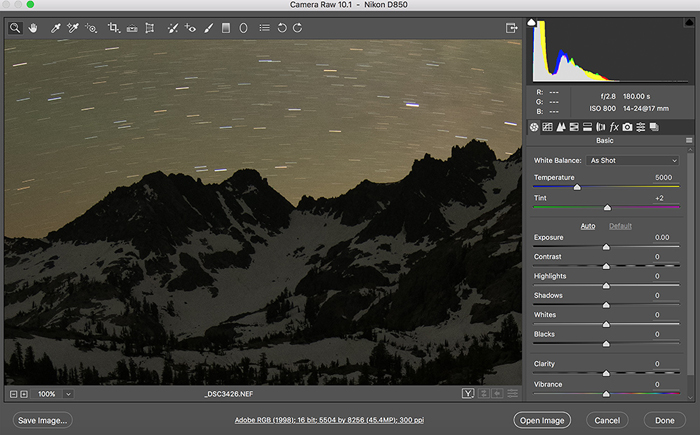Select the Adjustment Brush tool
This screenshot has height=435, width=700.
point(208,28)
